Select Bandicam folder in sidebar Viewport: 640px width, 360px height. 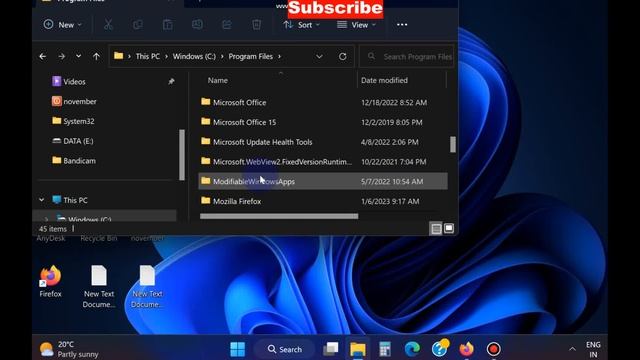pos(80,161)
